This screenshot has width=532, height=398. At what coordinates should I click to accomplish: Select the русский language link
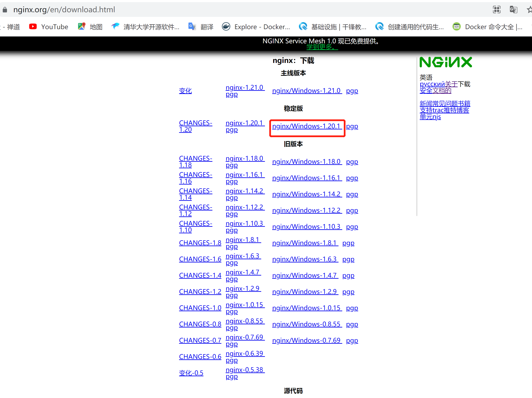point(432,84)
